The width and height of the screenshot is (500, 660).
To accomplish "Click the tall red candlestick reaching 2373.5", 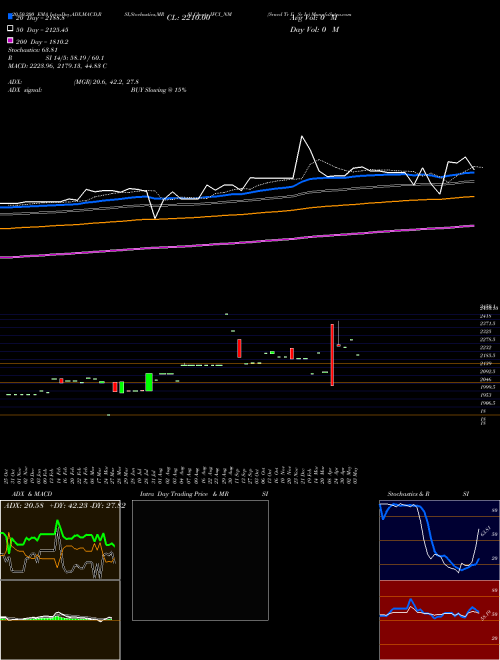I will pos(332,354).
